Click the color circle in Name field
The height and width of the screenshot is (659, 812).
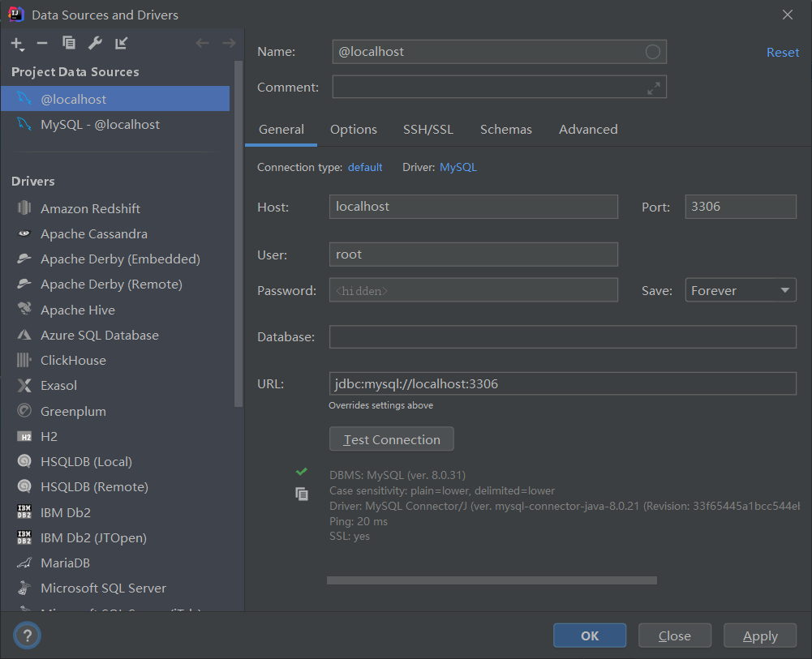click(x=652, y=52)
